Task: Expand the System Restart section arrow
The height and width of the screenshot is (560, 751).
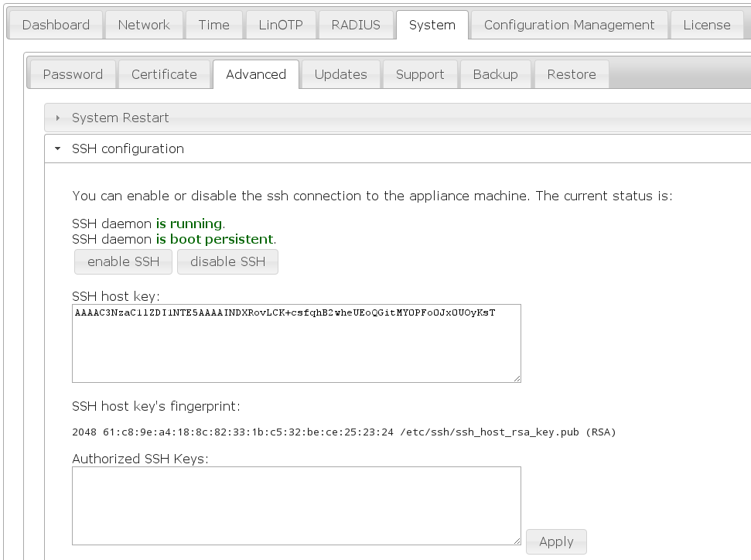Action: [58, 118]
